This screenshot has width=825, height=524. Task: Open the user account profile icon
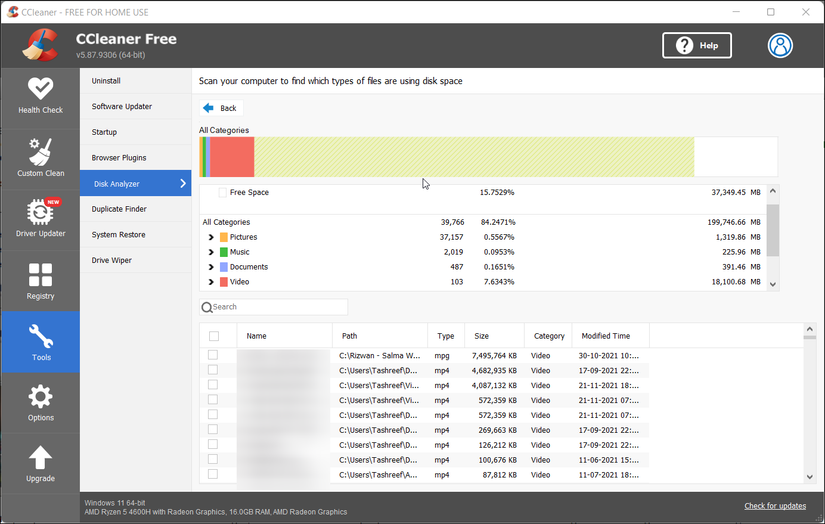coord(780,45)
